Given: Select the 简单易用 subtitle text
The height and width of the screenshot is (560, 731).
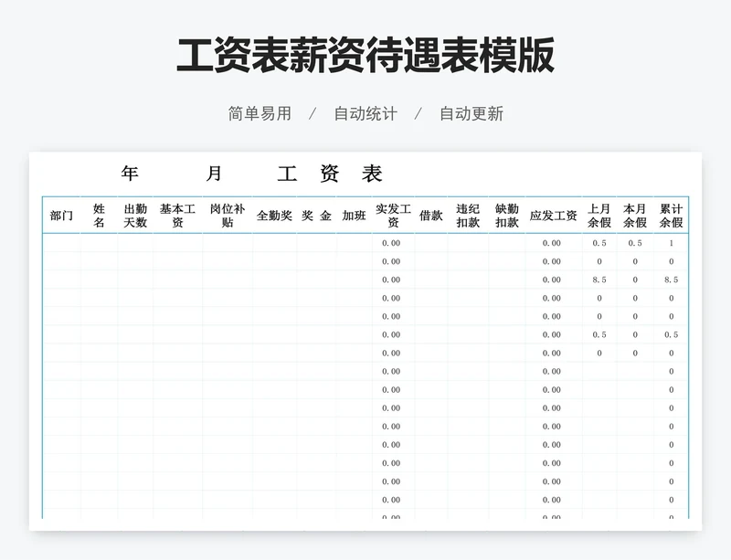Looking at the screenshot, I should click(x=260, y=114).
